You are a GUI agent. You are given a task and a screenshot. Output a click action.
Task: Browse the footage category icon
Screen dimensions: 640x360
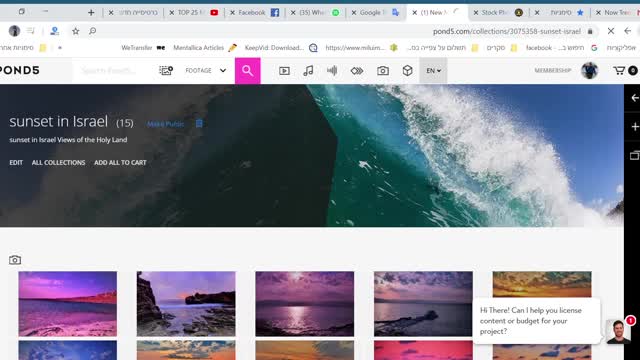click(x=284, y=71)
